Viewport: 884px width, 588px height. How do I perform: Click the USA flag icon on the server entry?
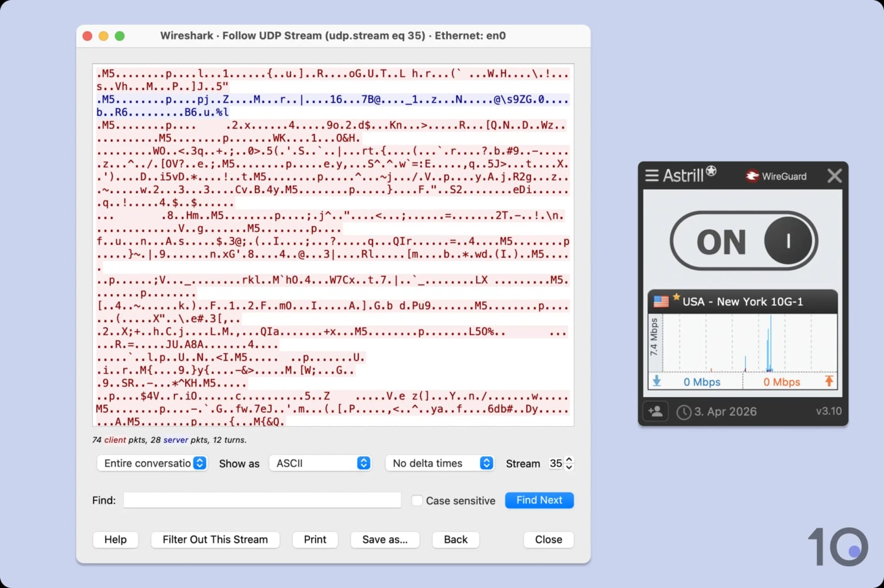tap(661, 301)
